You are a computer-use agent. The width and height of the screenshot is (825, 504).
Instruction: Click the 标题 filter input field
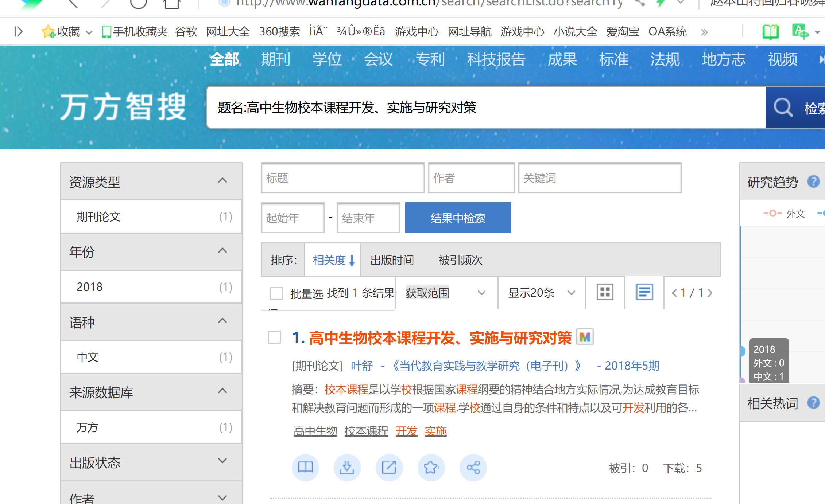coord(342,178)
